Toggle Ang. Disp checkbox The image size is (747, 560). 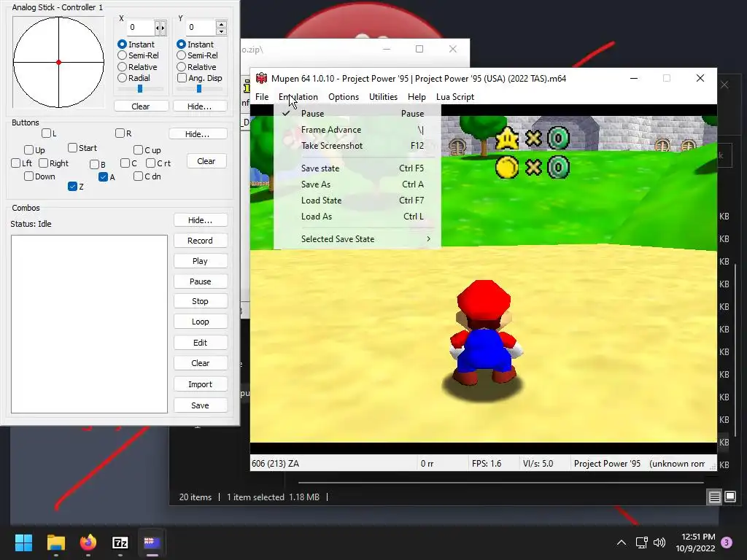pyautogui.click(x=182, y=77)
